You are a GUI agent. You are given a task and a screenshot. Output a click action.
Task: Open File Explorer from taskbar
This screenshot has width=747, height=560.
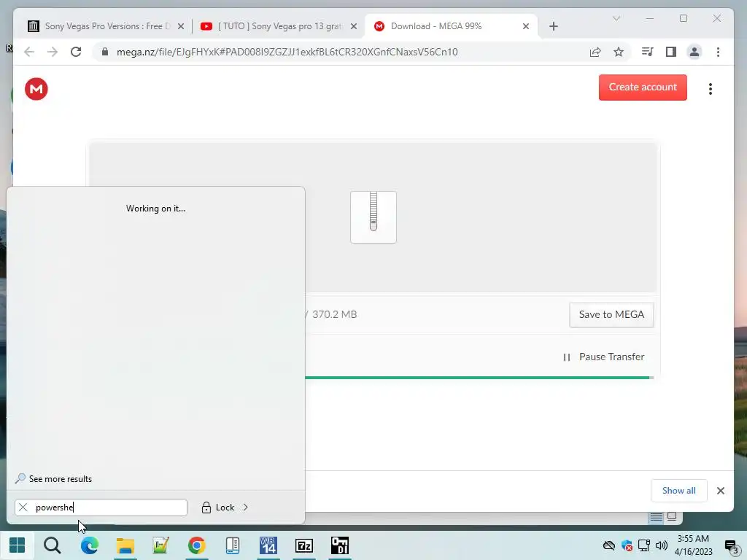point(125,545)
